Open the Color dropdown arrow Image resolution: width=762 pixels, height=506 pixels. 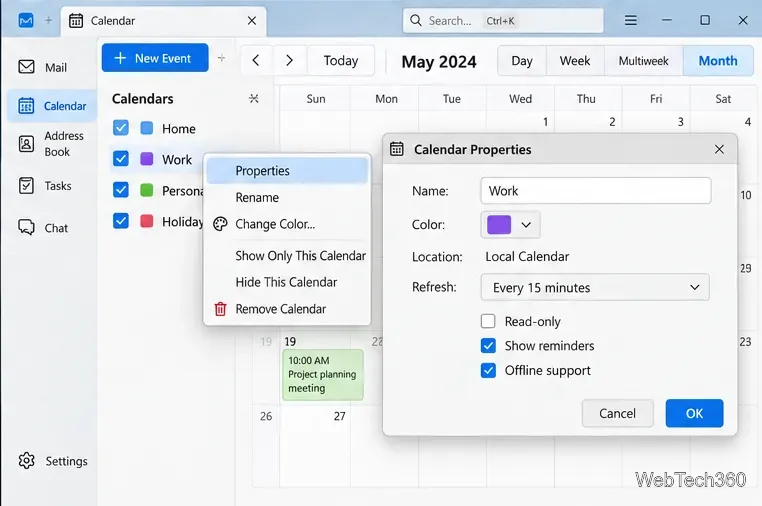pos(526,225)
